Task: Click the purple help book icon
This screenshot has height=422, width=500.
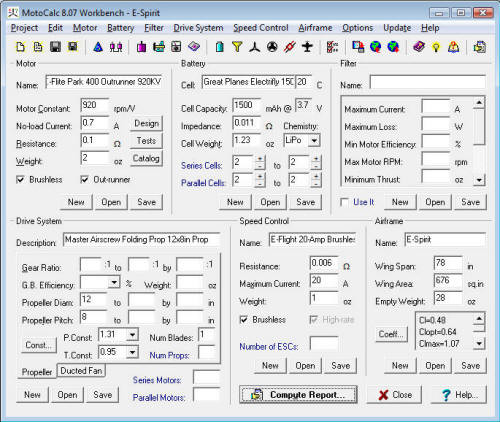Action: pos(419,47)
